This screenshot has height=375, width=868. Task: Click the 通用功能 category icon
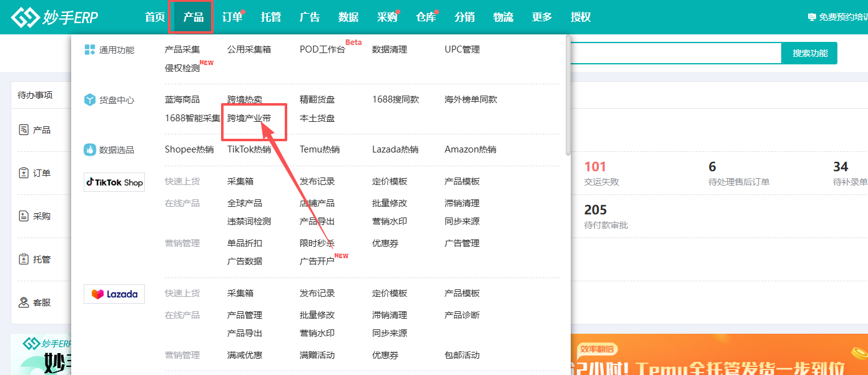click(90, 49)
